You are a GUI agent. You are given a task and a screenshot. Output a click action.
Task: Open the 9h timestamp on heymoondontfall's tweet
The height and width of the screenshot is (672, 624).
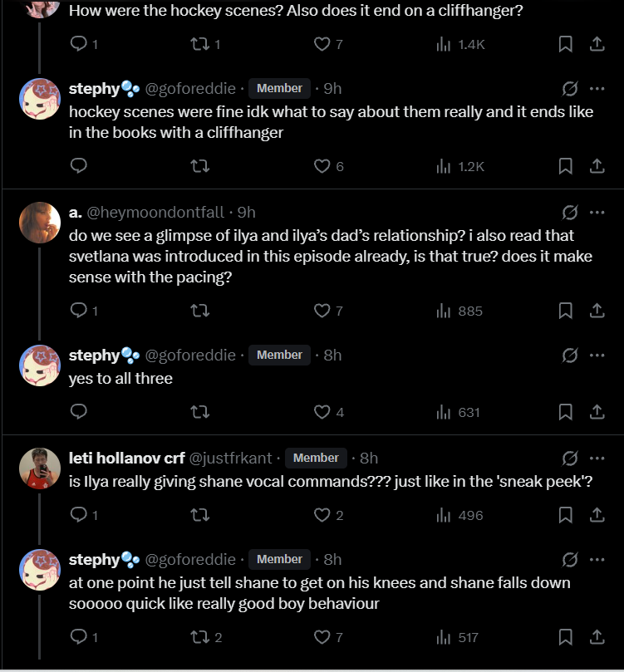pos(247,213)
